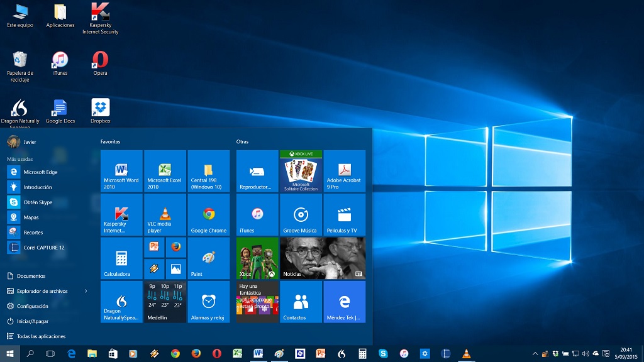Open the Calculadora tile
This screenshot has width=644, height=362.
[x=121, y=258]
